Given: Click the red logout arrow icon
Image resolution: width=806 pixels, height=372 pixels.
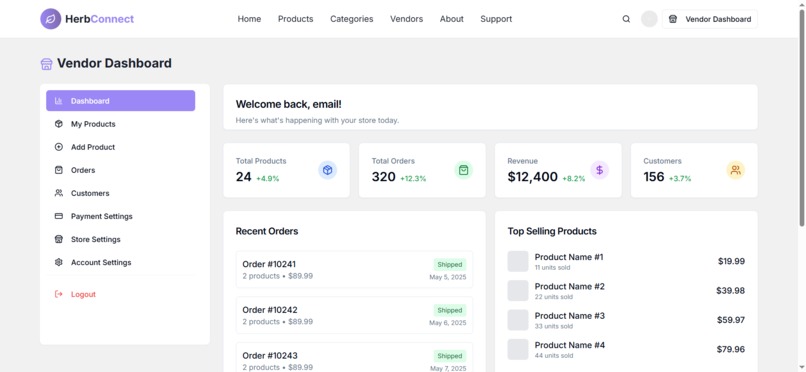Looking at the screenshot, I should click(59, 294).
